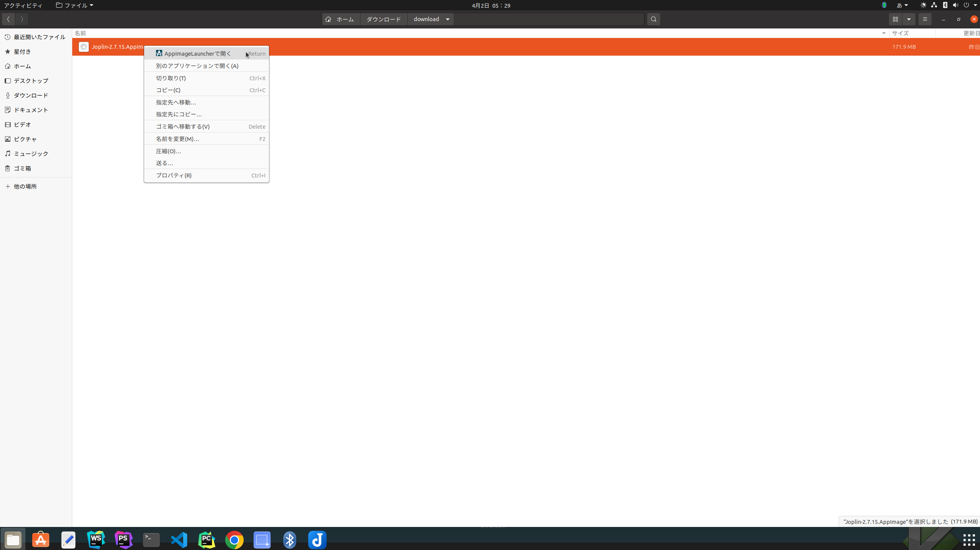
Task: Open Terminal from the dock
Action: coord(151,540)
